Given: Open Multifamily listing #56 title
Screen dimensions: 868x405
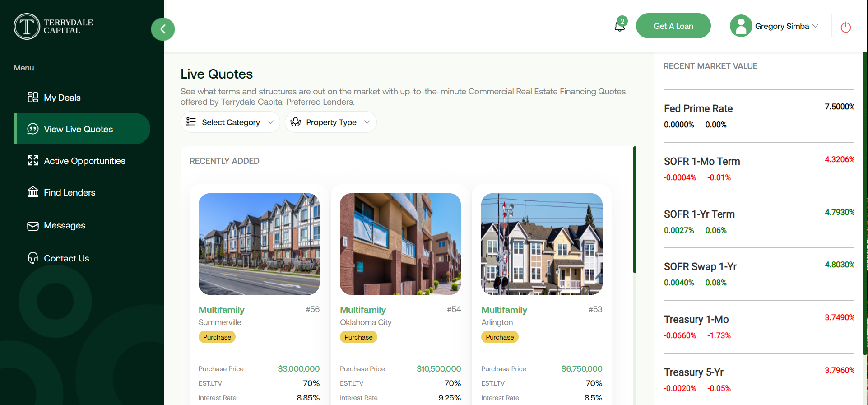Looking at the screenshot, I should point(222,310).
